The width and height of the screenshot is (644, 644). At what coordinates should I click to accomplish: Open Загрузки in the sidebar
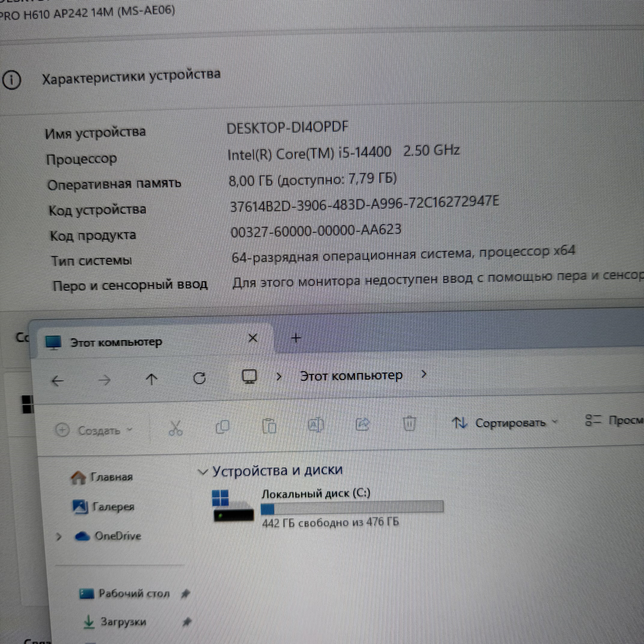[123, 622]
